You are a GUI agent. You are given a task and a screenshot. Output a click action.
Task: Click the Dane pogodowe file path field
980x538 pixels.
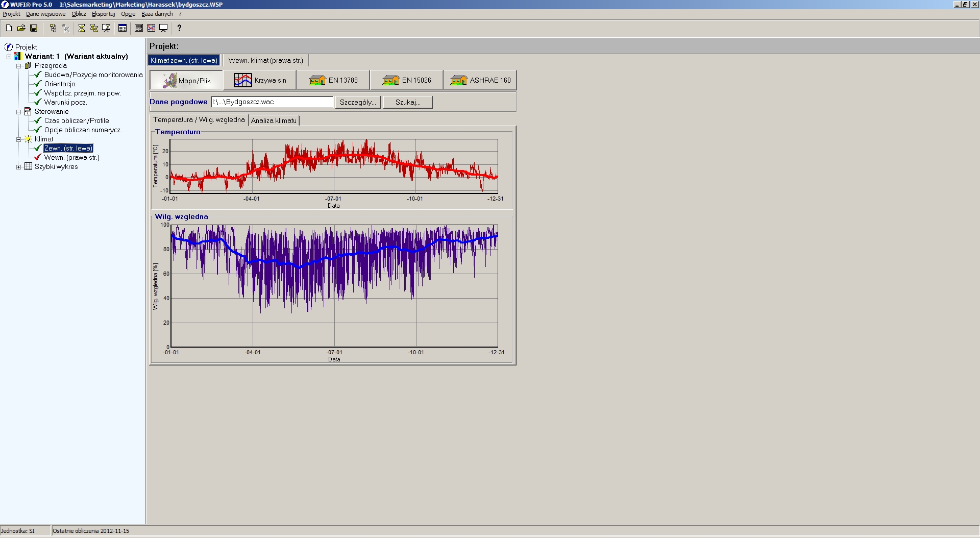272,102
